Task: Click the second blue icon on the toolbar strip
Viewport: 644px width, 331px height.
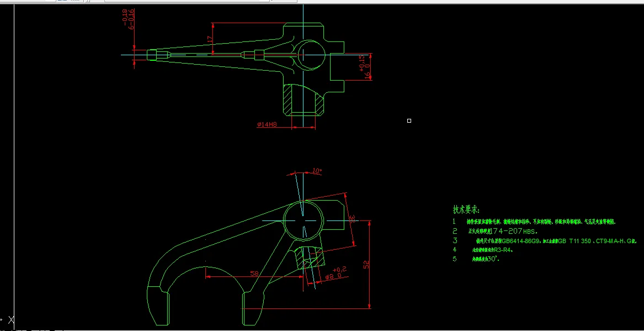Action: (65, 1)
